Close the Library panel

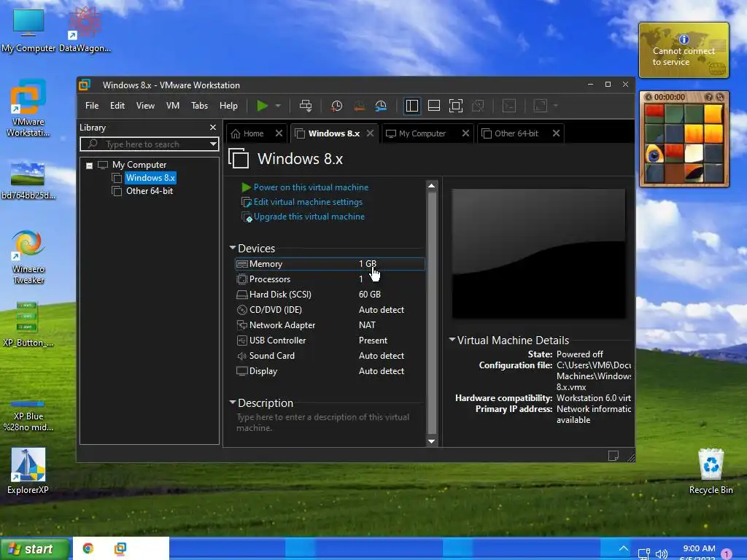point(213,127)
